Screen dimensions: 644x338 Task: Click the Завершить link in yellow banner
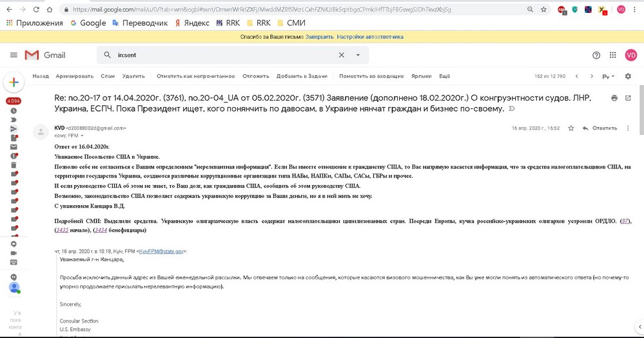pyautogui.click(x=319, y=37)
